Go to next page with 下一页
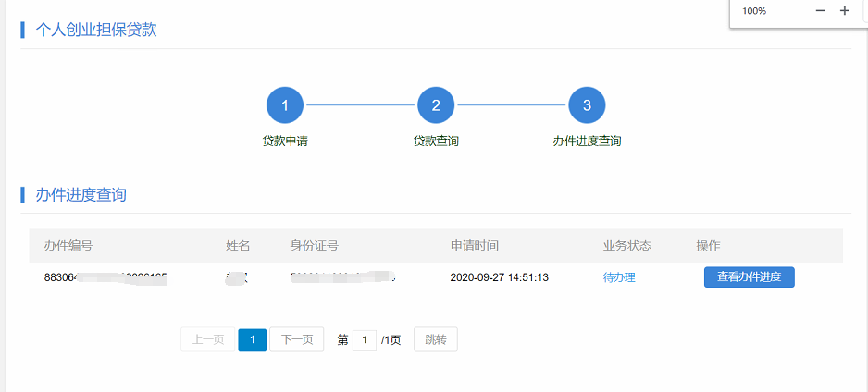The height and width of the screenshot is (392, 868). click(296, 340)
